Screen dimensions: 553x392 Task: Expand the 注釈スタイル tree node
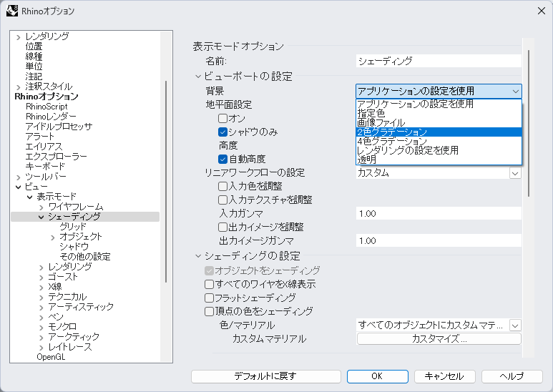point(19,87)
